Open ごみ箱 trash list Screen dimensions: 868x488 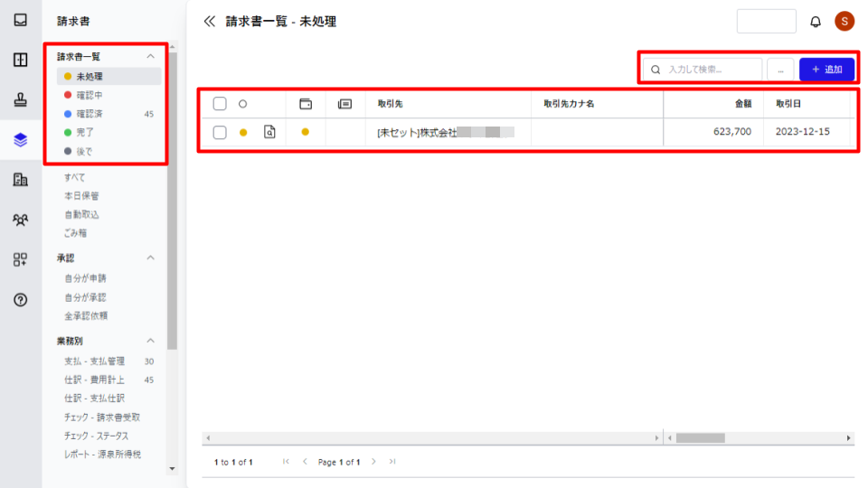pyautogui.click(x=75, y=233)
